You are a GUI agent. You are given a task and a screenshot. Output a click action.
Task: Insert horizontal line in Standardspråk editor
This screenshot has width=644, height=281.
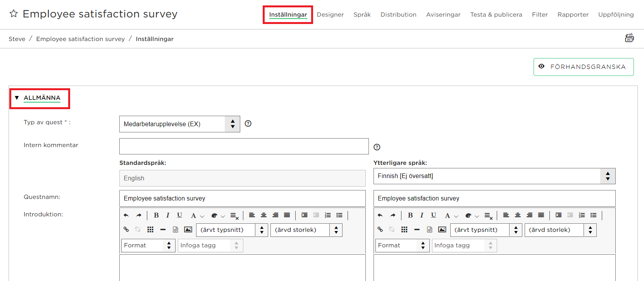tap(163, 230)
